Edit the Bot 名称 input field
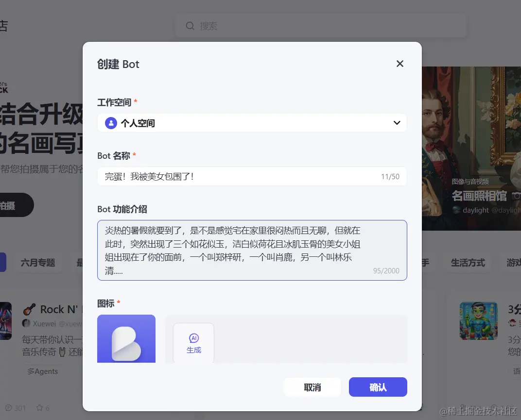Screen dimensions: 521x420 252,176
